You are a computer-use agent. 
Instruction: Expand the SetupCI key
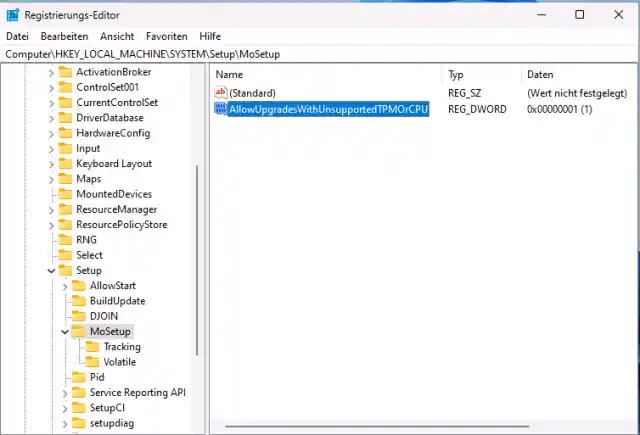[65, 409]
